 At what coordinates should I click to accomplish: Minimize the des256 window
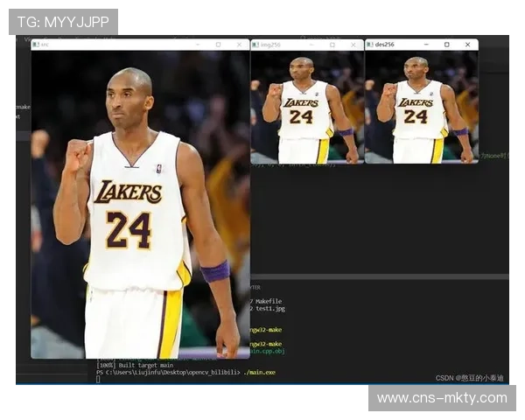[424, 45]
